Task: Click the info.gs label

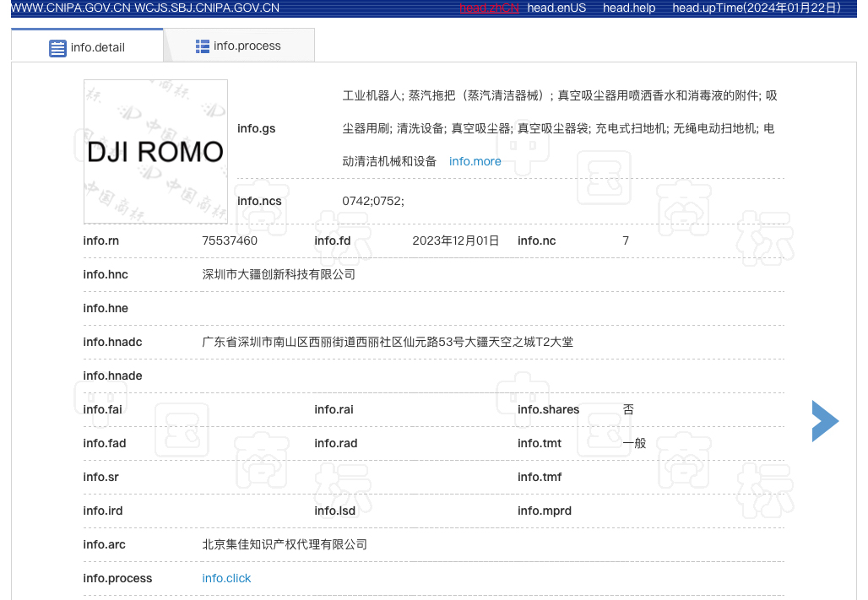Action: tap(257, 128)
